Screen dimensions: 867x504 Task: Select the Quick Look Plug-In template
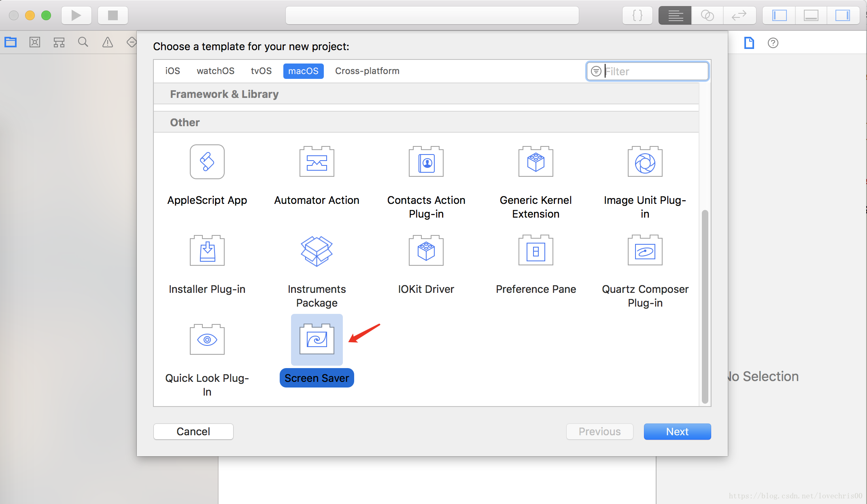click(207, 340)
